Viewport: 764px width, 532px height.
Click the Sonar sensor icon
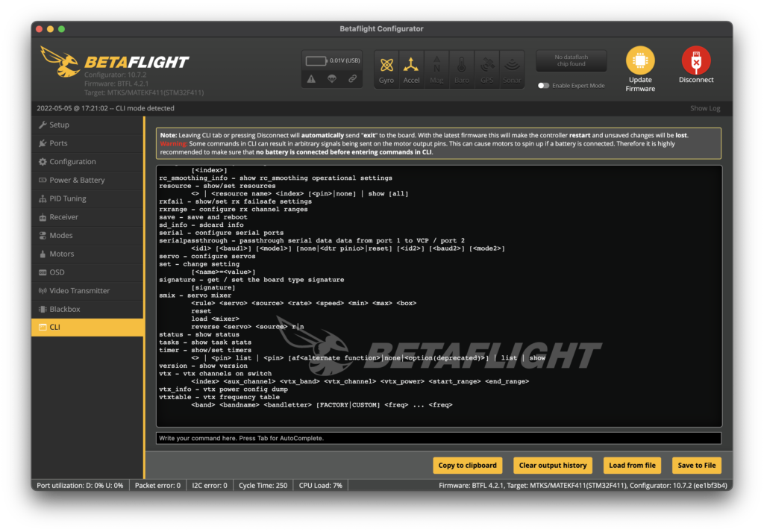point(512,69)
